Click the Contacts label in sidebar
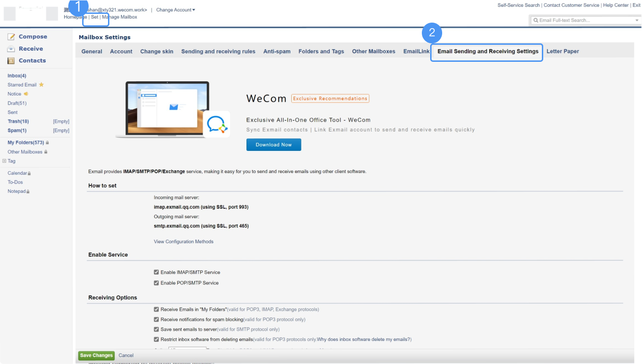Viewport: 642px width, 364px height. coord(32,61)
